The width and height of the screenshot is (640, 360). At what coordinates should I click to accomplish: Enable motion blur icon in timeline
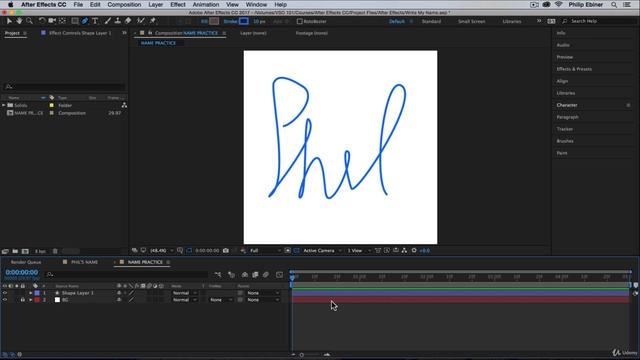266,275
